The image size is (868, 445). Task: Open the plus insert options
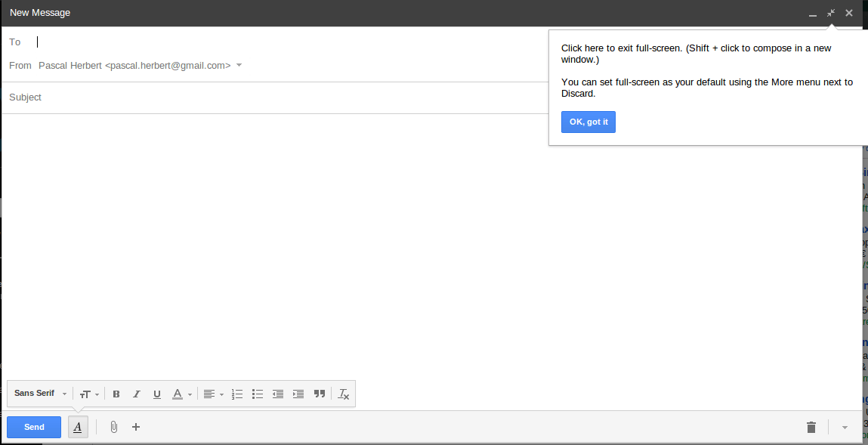136,427
